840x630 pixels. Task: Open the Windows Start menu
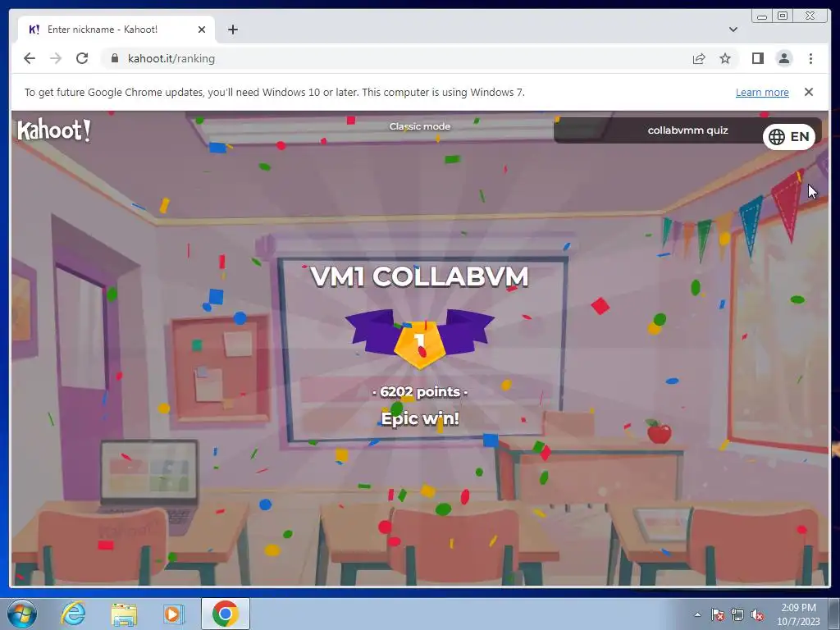coord(22,614)
